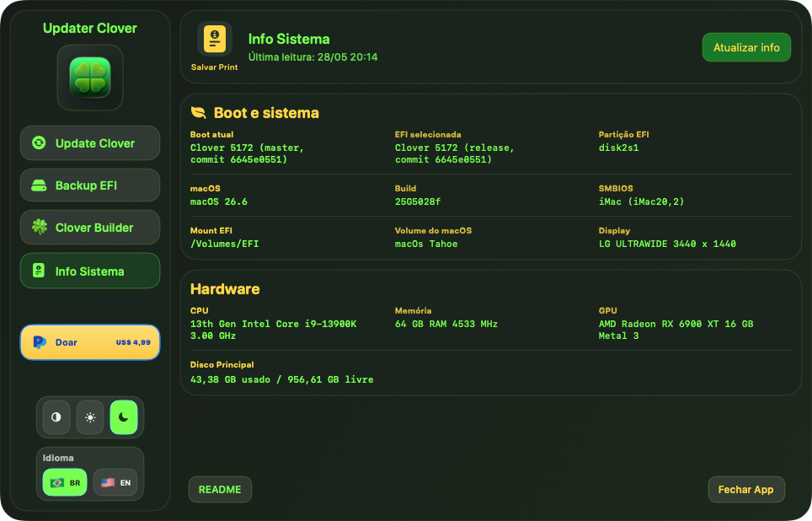Click the macOs Tahoe volume name
Viewport: 812px width, 521px height.
click(x=426, y=244)
